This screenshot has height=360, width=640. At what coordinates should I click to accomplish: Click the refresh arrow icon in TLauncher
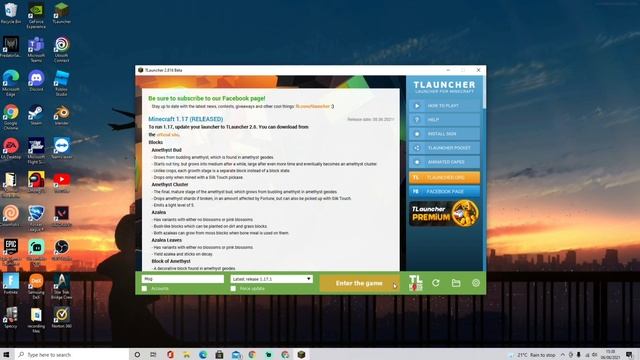click(x=436, y=283)
